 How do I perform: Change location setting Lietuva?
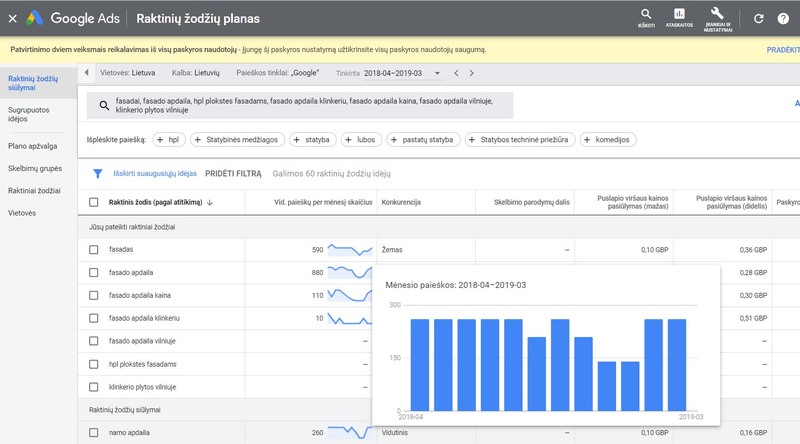128,73
